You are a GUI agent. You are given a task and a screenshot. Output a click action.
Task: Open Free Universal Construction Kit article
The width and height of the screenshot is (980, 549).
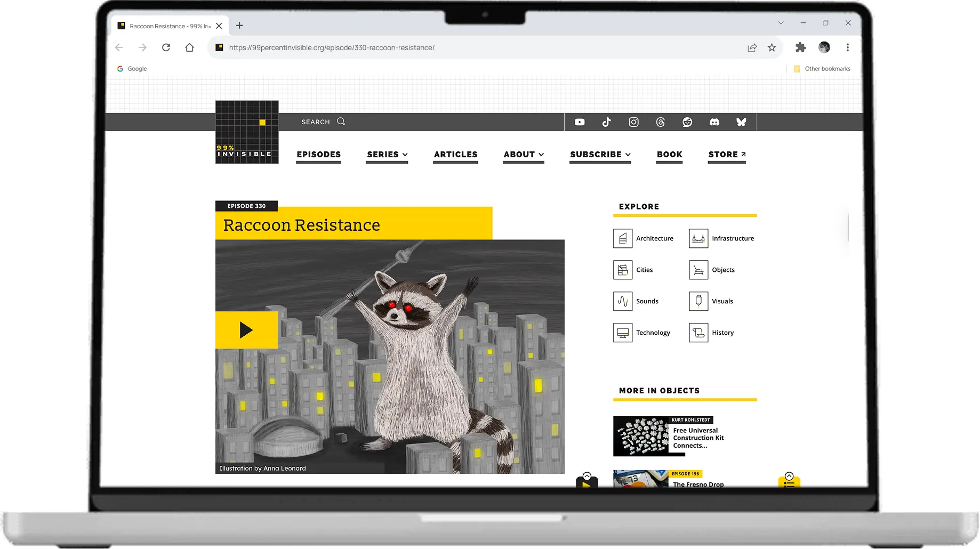698,438
